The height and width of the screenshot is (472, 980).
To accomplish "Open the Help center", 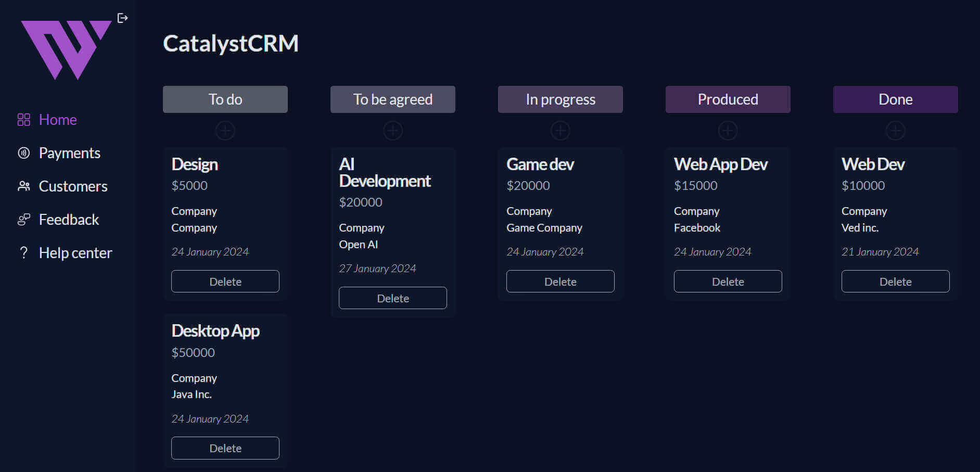I will [x=75, y=253].
